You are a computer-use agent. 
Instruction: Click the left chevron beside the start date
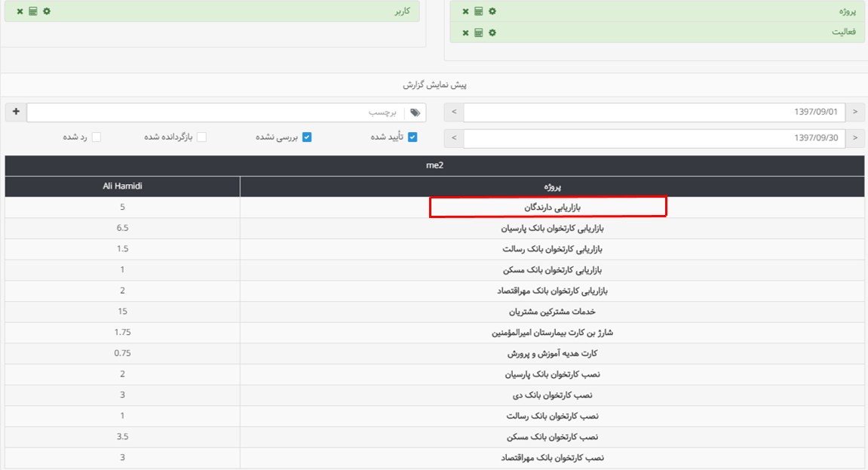[x=453, y=112]
